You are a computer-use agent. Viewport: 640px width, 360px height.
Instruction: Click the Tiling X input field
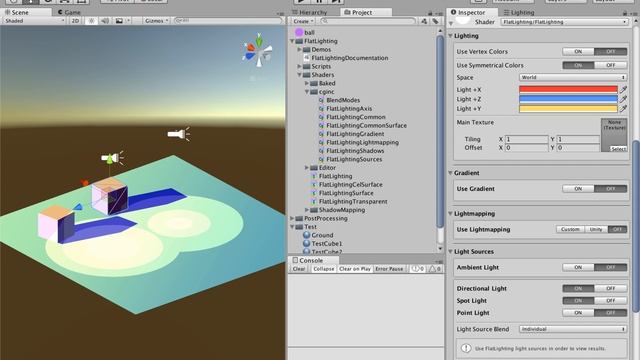point(526,139)
